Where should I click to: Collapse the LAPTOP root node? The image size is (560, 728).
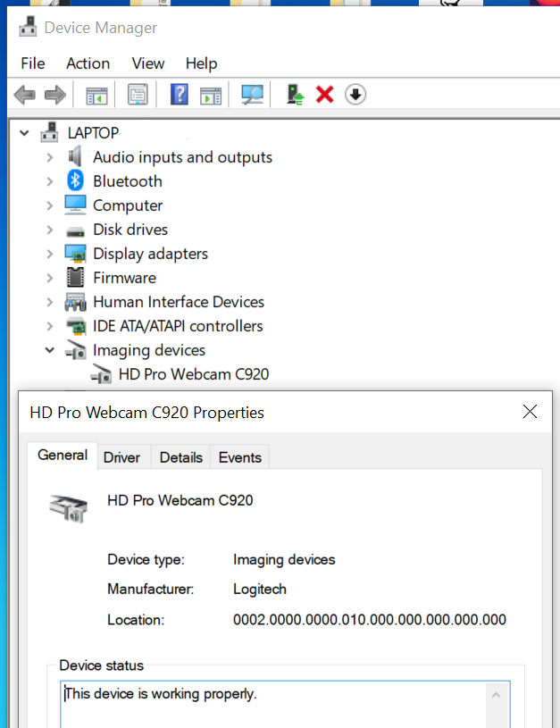[25, 133]
